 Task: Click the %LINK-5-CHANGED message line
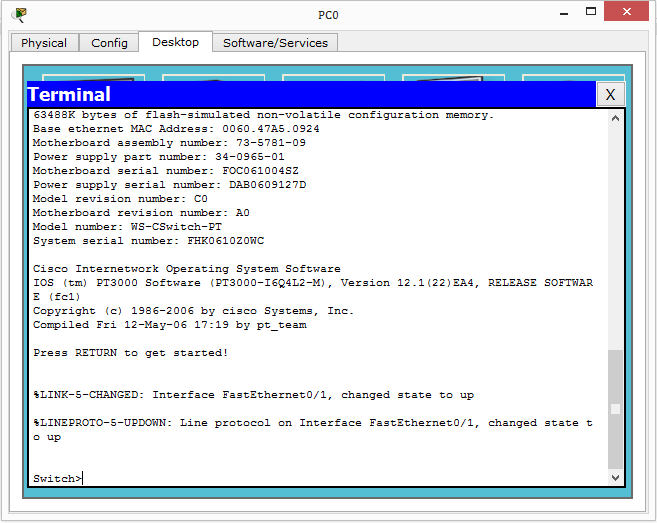pyautogui.click(x=253, y=395)
